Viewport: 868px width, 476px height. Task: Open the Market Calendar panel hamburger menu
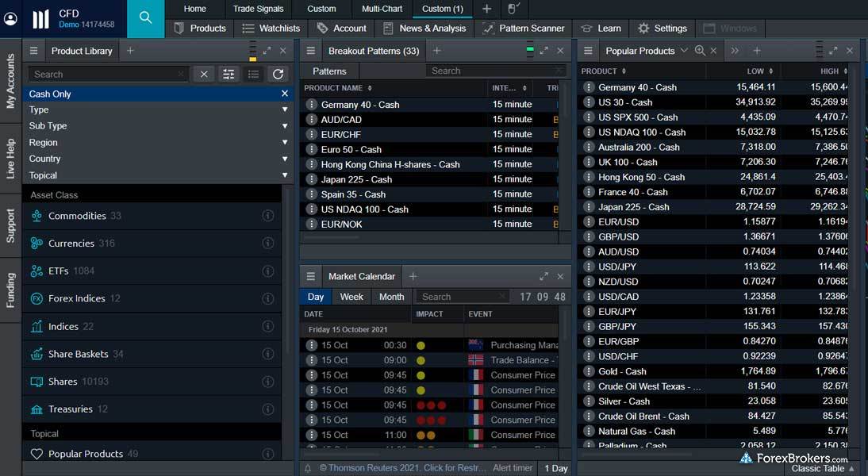pos(311,276)
